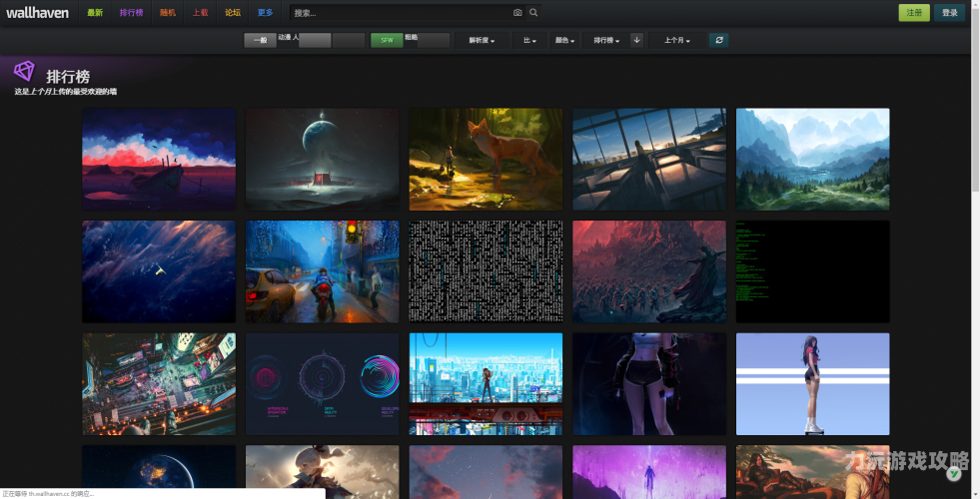Expand the 比 ratio dropdown
This screenshot has width=980, height=499.
coord(530,41)
